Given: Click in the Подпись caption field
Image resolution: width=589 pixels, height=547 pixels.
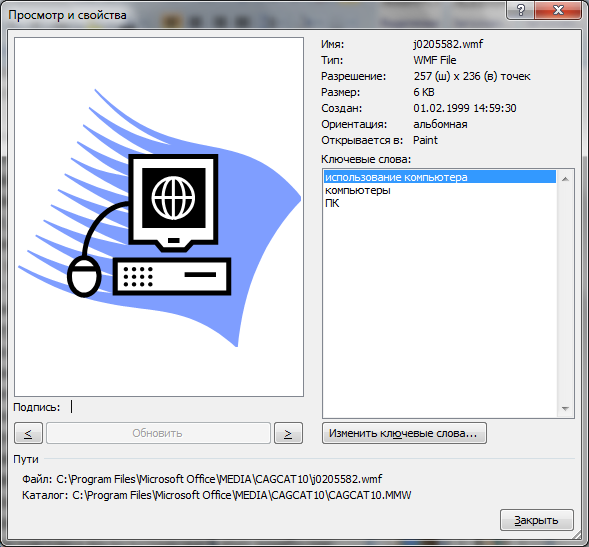Looking at the screenshot, I should 186,407.
